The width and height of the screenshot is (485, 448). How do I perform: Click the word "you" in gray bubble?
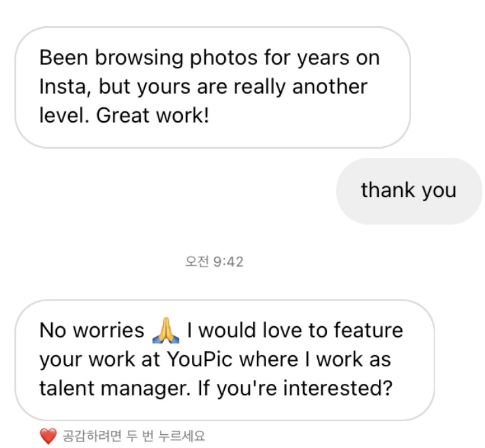coord(438,191)
